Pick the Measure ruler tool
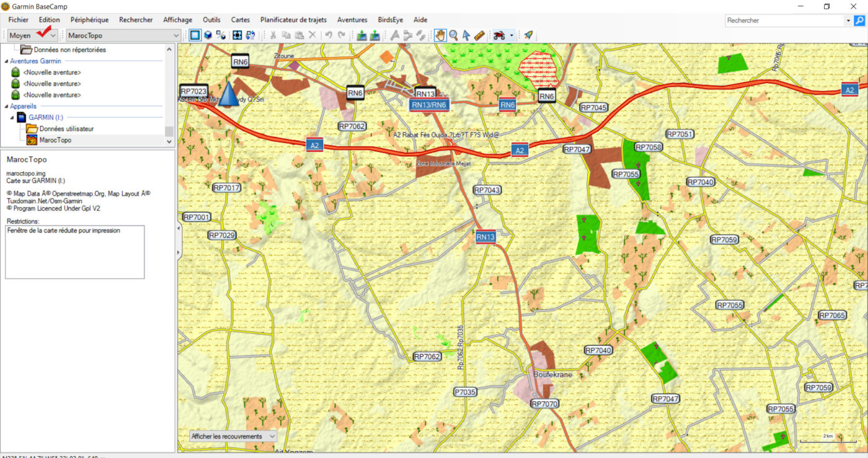 [x=479, y=35]
